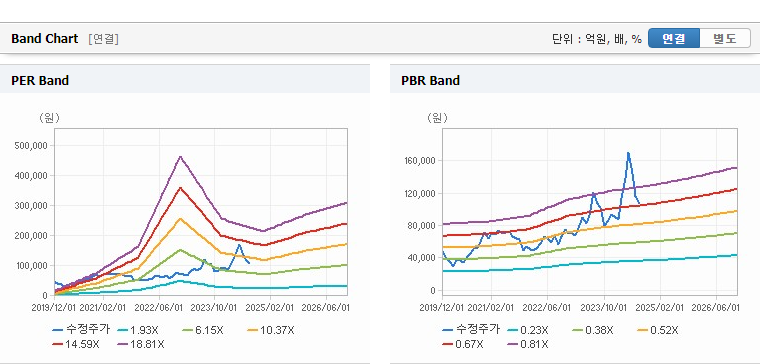Toggle the 0.67X legend series
The width and height of the screenshot is (760, 364).
tap(462, 345)
